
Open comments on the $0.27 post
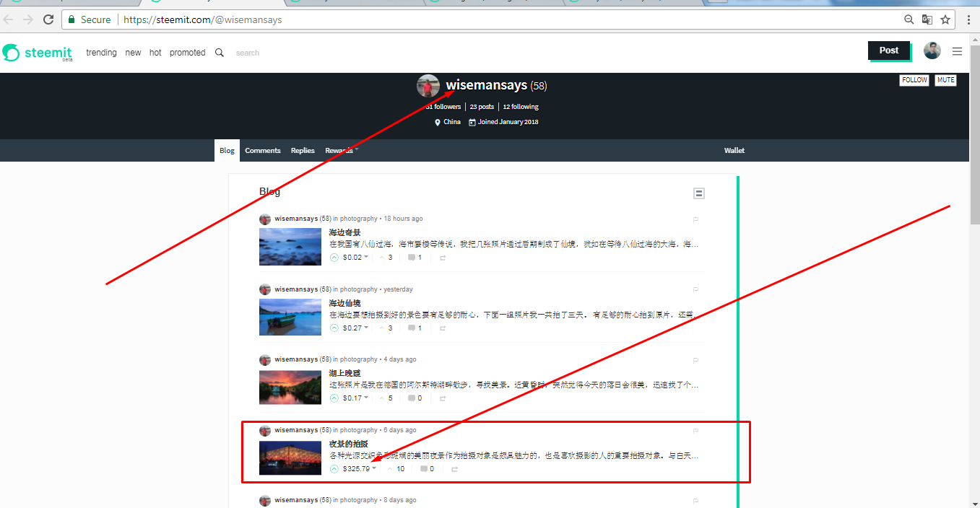[415, 328]
